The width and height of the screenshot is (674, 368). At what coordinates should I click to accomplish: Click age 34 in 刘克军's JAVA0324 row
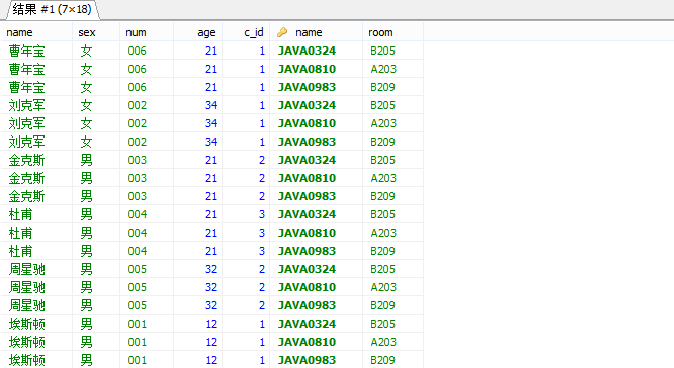click(211, 105)
